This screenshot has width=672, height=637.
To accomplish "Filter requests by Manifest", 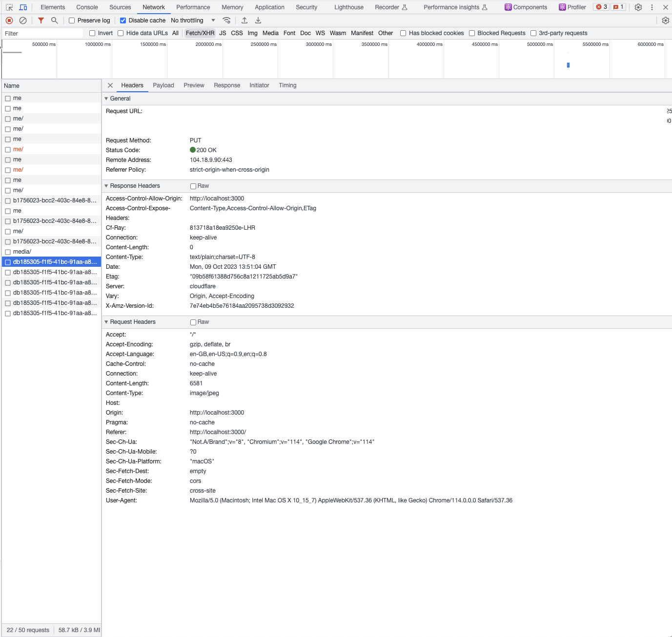I will [x=362, y=33].
